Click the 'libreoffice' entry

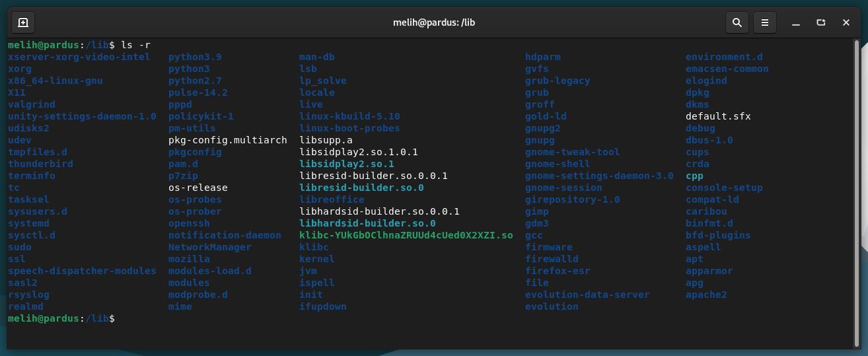[332, 199]
